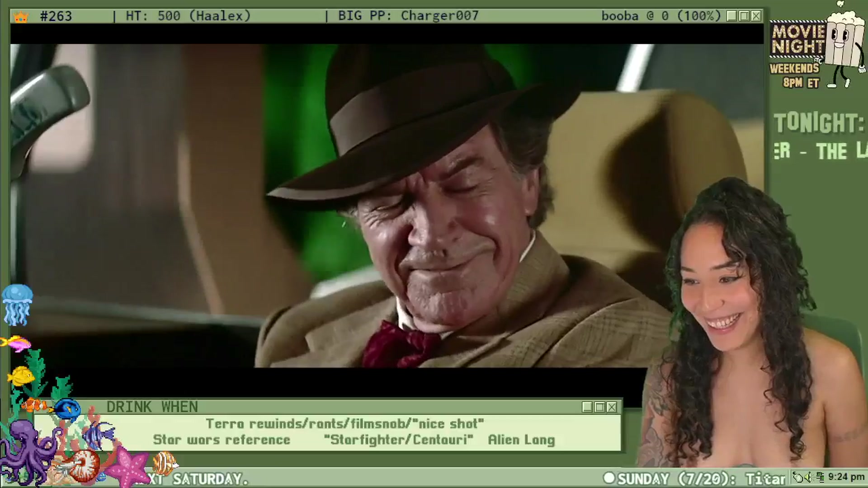Click the 'Terra rewinds/rants/filmsnob' rule line
Screen dimensions: 868x488
pyautogui.click(x=344, y=424)
